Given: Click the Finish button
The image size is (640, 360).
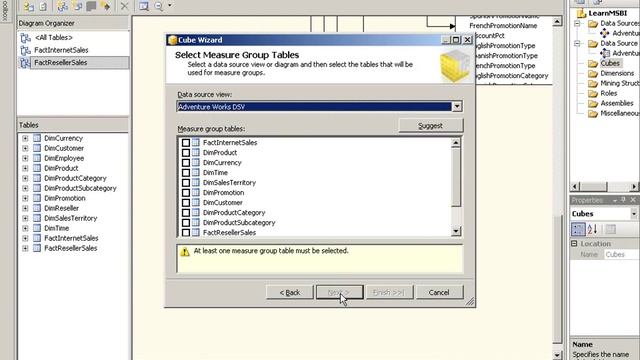Looking at the screenshot, I should 389,292.
